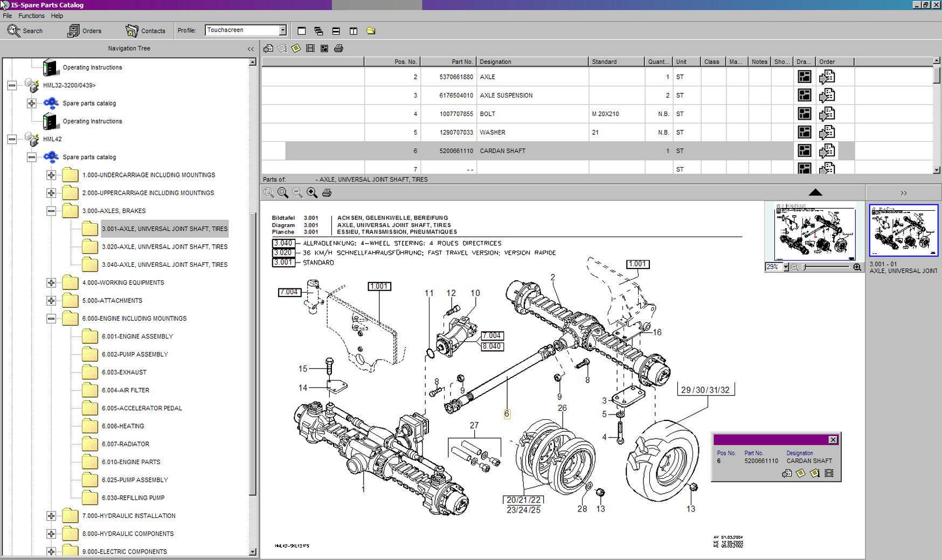
Task: Print the diagram using the drawing toolbar printer
Action: point(327,193)
